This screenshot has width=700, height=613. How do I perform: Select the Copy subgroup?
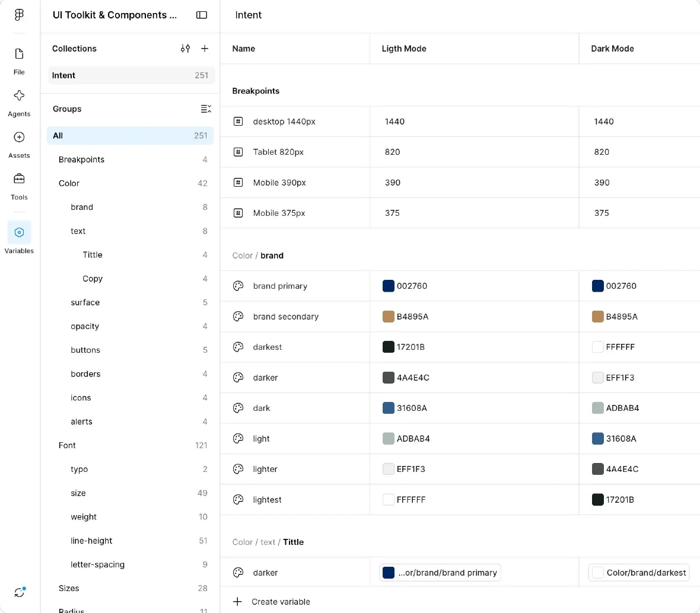pos(130,279)
